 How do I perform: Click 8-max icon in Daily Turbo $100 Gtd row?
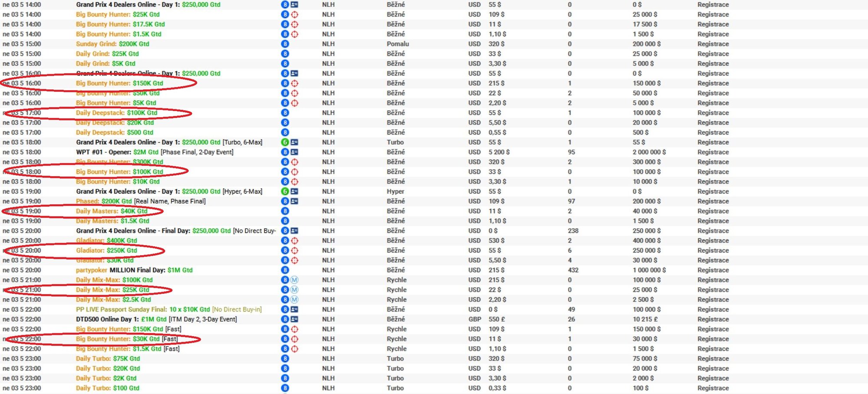coord(285,388)
